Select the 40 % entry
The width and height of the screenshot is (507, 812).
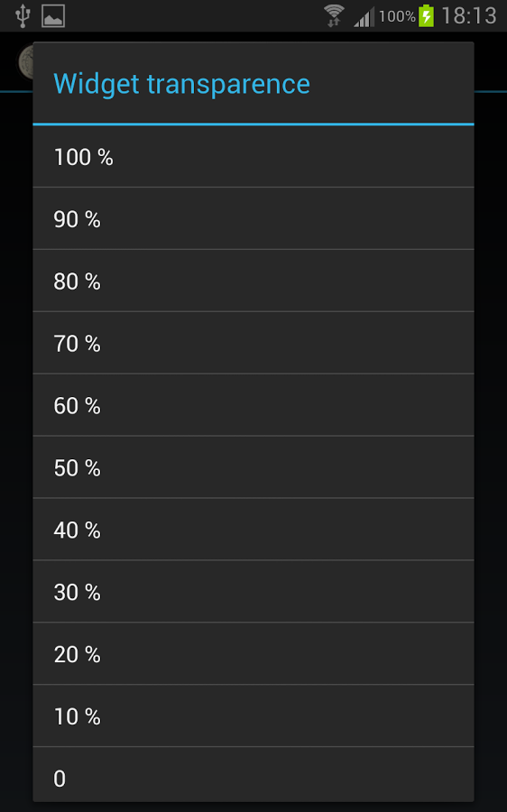click(x=253, y=530)
